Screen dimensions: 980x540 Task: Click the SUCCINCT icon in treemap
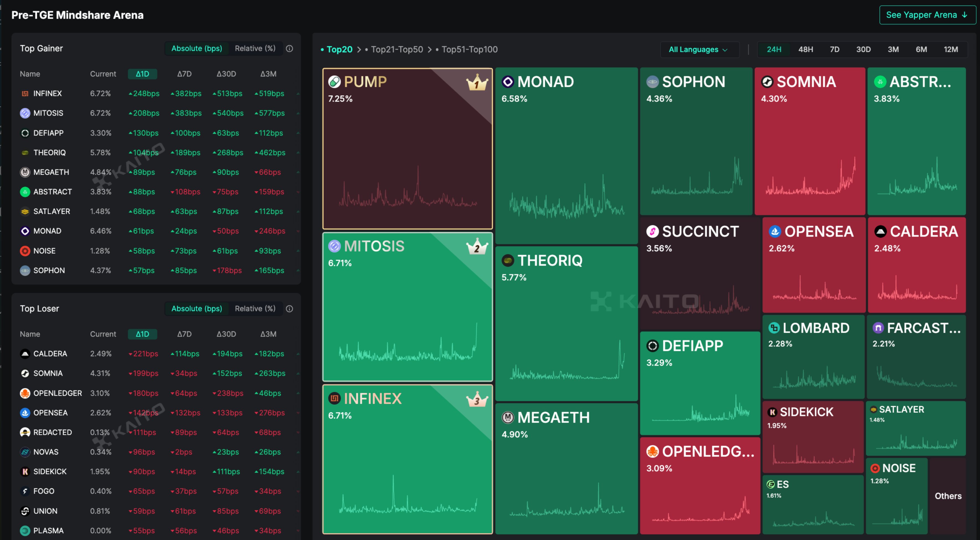[x=653, y=232]
